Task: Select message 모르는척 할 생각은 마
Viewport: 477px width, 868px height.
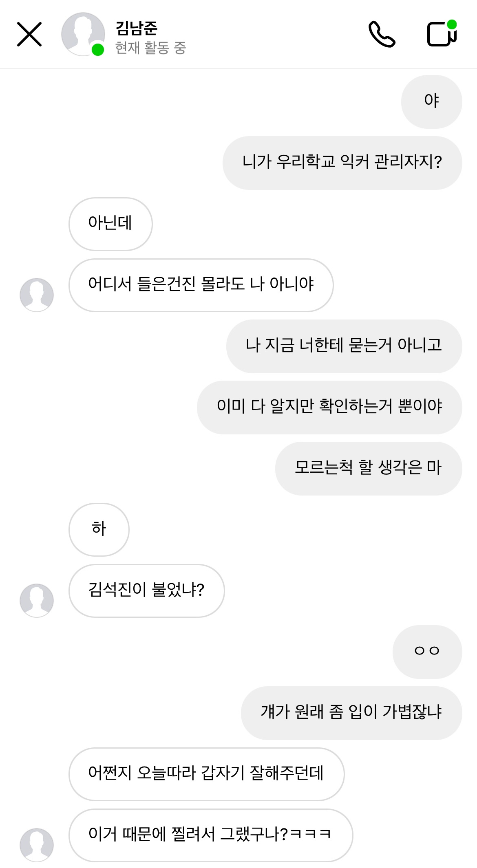Action: coord(368,468)
